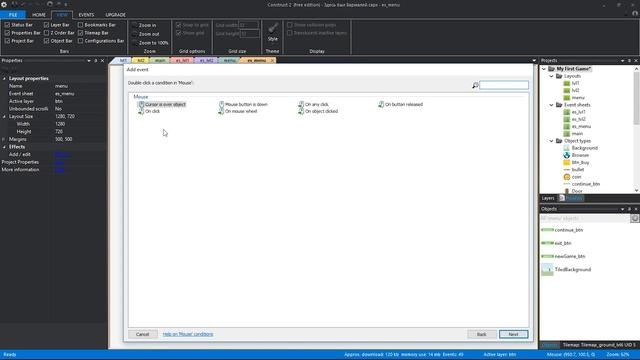Select the Door object in Projects tree
This screenshot has height=360, width=640.
pos(573,191)
